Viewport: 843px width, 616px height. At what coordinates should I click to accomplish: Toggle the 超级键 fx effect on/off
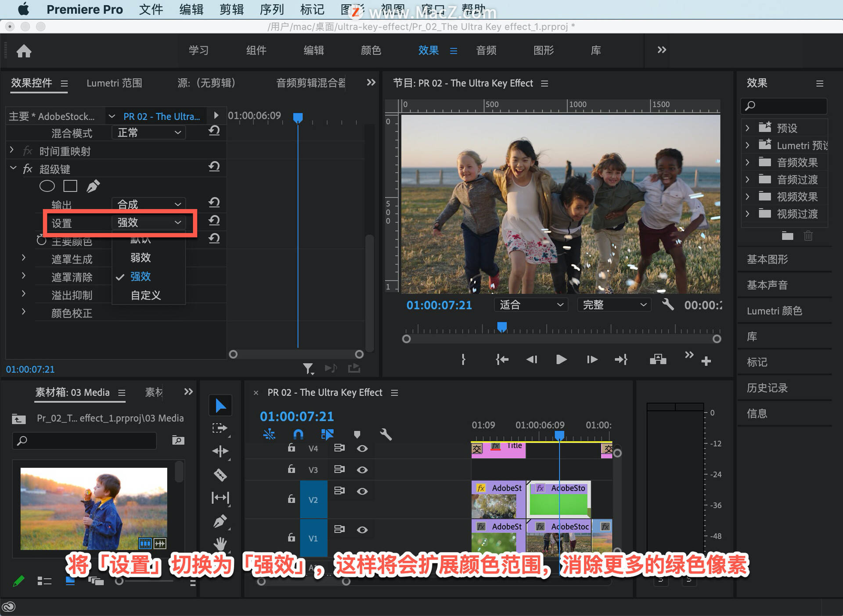pos(28,169)
